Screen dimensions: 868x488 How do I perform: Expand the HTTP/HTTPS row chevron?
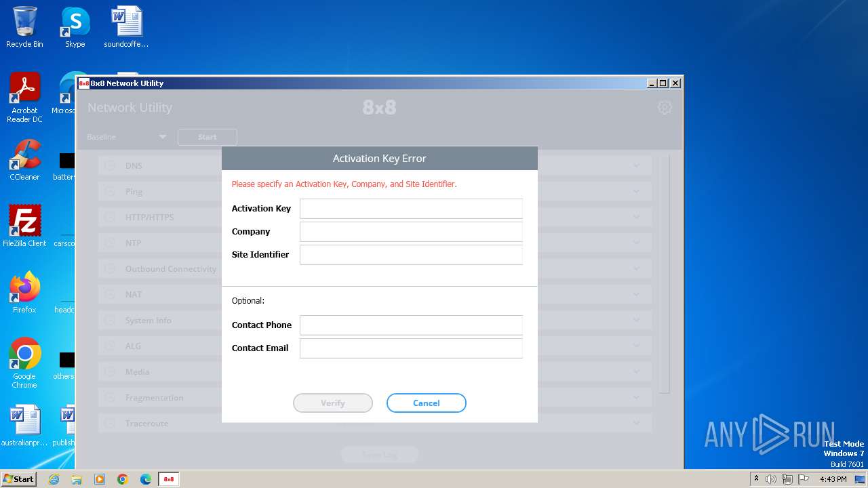636,218
